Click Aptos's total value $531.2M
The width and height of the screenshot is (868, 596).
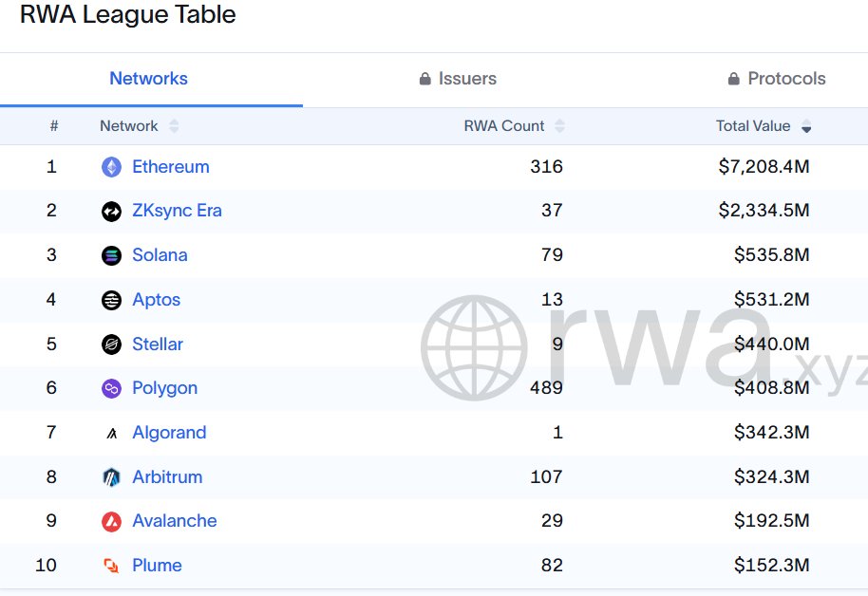pos(772,300)
